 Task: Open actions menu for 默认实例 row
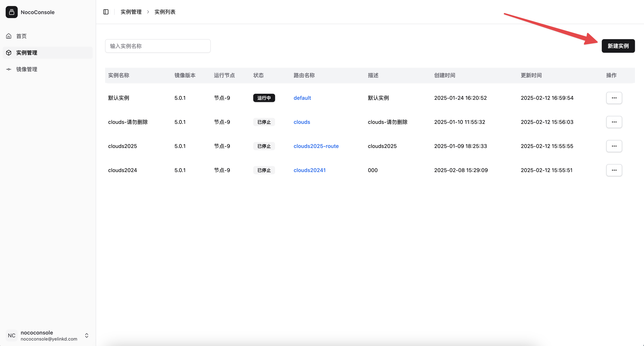(x=614, y=98)
